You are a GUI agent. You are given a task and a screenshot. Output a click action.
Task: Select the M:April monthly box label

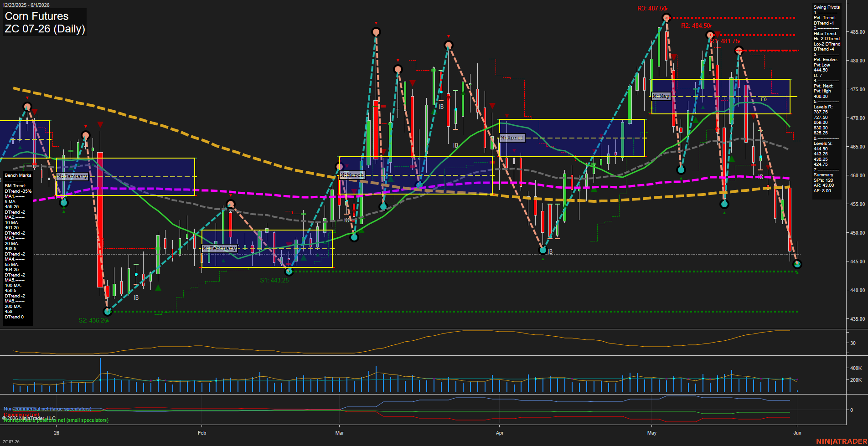[x=512, y=138]
